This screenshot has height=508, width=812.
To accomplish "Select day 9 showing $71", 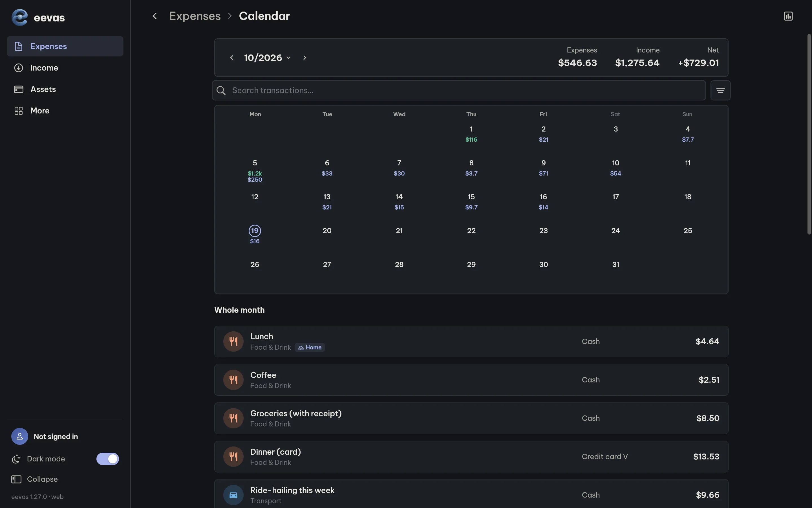I will (543, 168).
